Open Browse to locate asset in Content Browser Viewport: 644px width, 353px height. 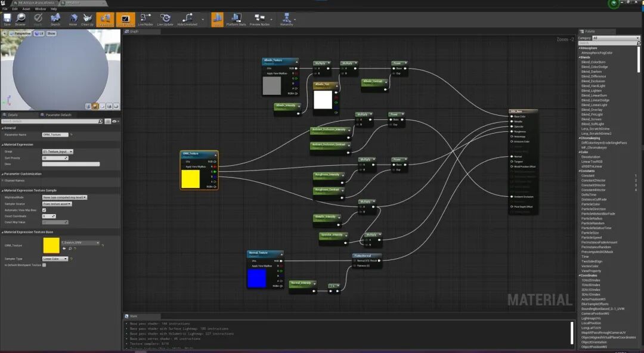coord(21,20)
